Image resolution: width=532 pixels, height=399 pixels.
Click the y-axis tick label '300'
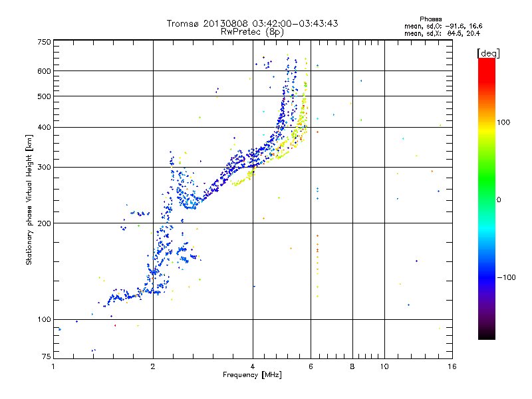(44, 168)
